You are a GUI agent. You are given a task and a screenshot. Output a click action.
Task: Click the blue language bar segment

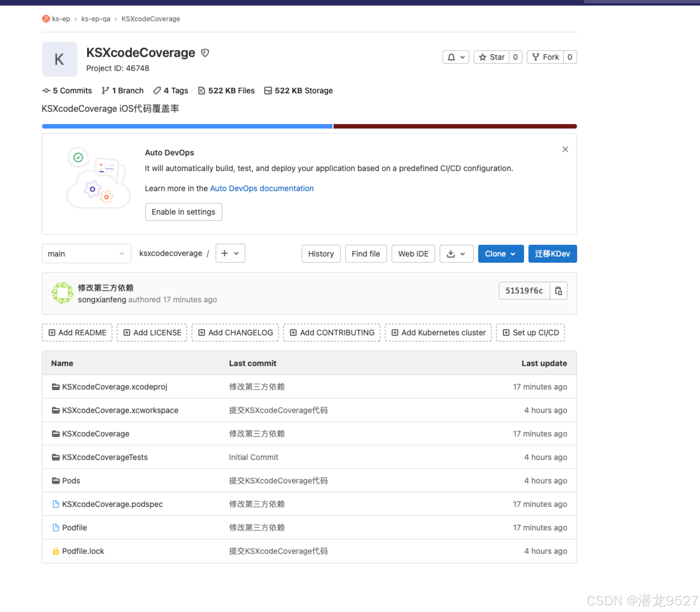click(187, 126)
